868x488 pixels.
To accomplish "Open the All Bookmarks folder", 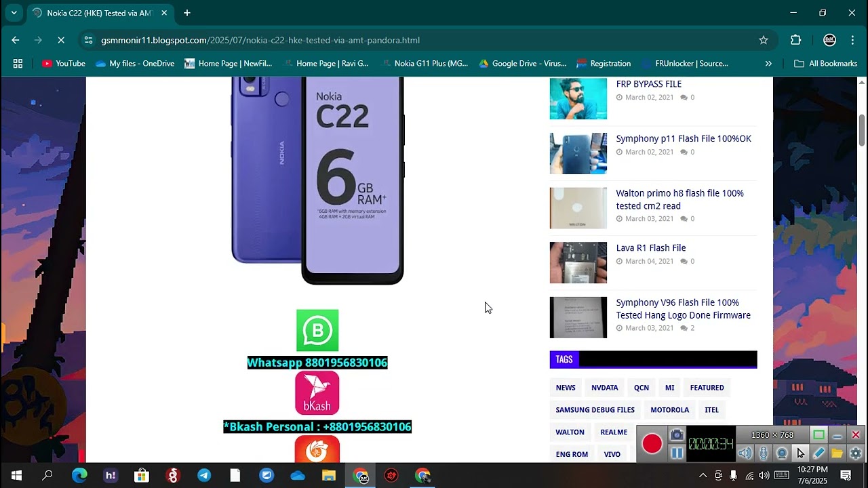I will pos(826,63).
